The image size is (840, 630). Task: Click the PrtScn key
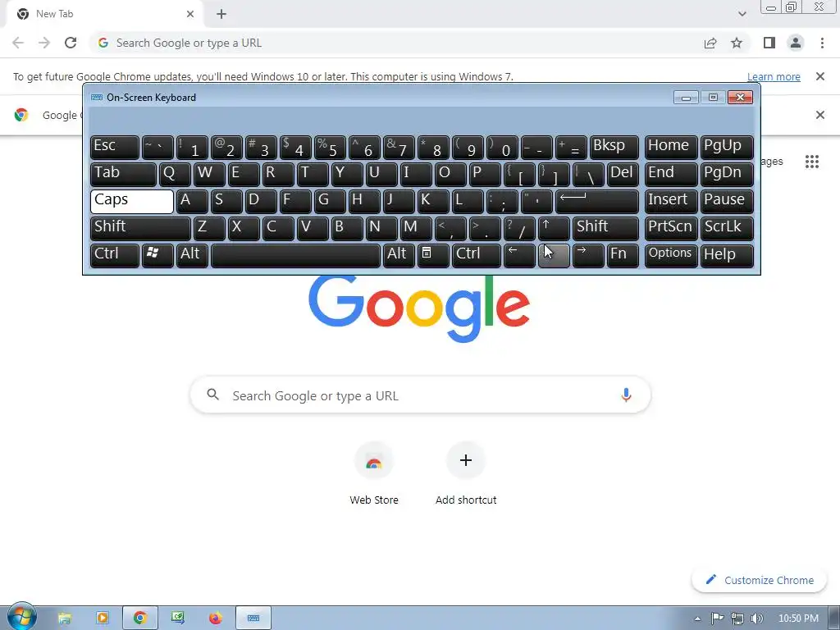[671, 228]
